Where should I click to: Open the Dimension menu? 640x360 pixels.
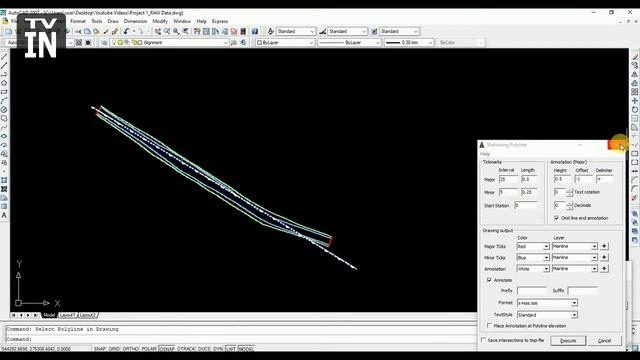click(135, 21)
